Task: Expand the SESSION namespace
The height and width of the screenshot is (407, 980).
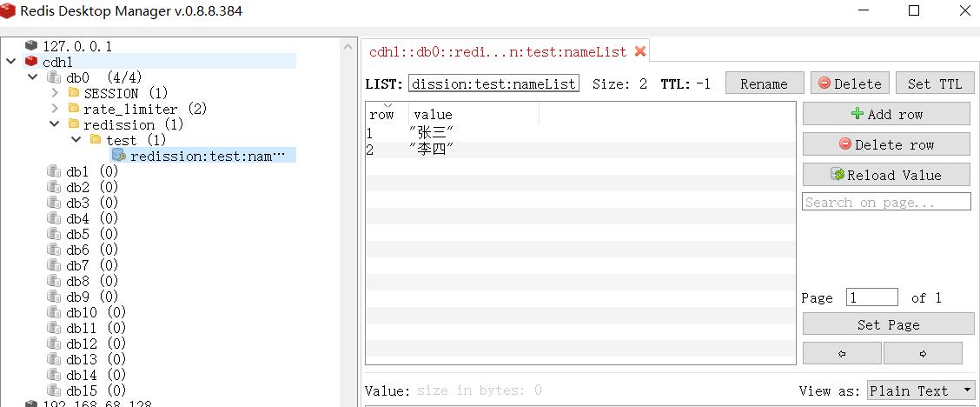Action: (55, 93)
